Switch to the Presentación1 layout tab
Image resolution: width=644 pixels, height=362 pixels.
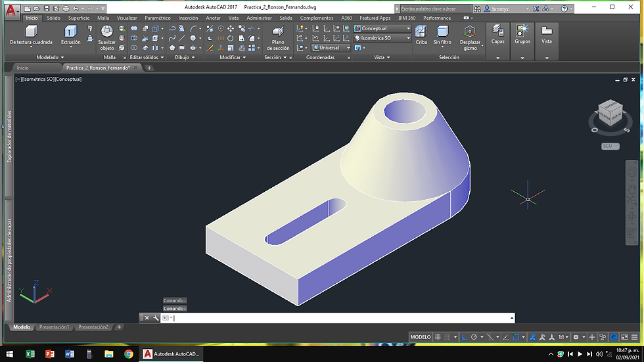pyautogui.click(x=54, y=327)
